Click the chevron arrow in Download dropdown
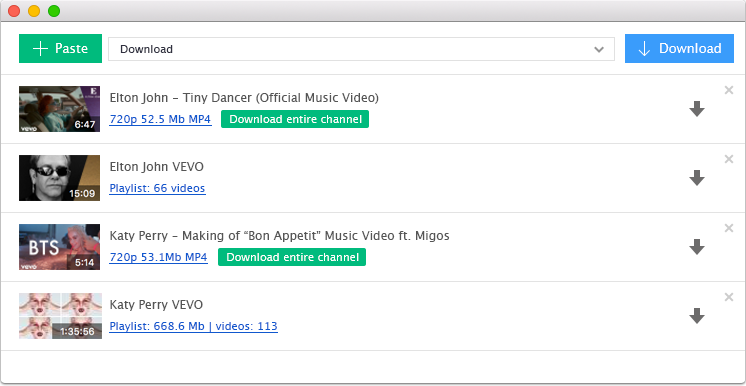The width and height of the screenshot is (746, 386). pos(599,49)
